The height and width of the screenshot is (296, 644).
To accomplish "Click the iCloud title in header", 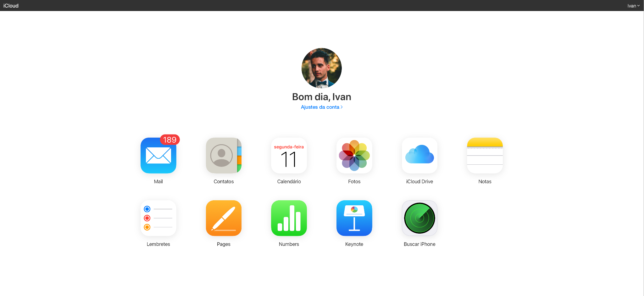I will pos(11,6).
